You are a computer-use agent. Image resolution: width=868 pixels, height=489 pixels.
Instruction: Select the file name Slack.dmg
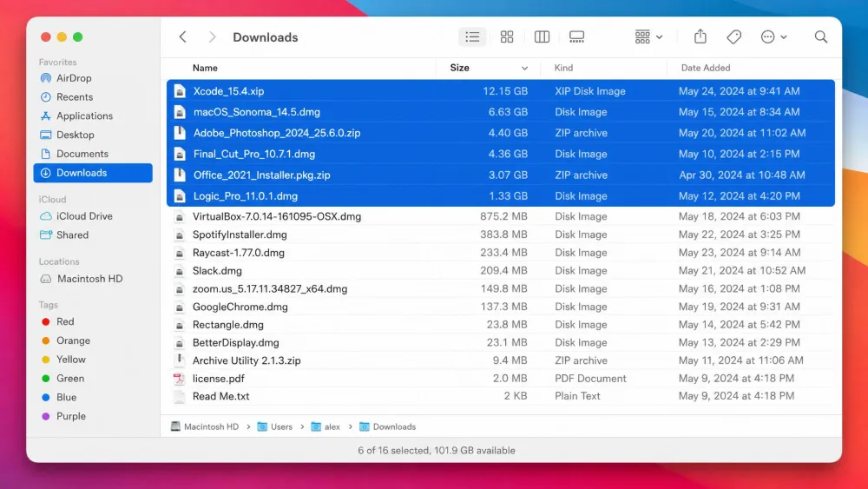pyautogui.click(x=217, y=271)
